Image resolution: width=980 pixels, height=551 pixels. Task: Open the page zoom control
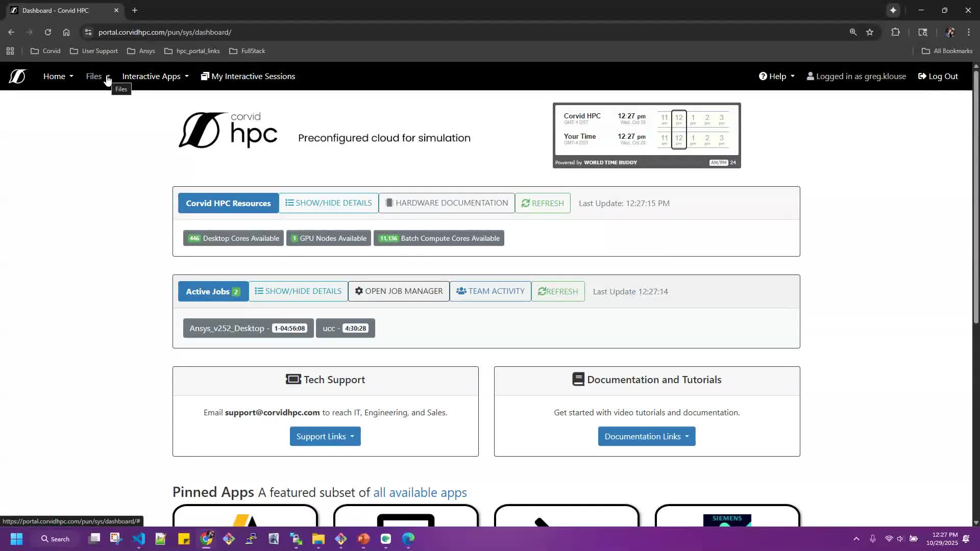853,32
